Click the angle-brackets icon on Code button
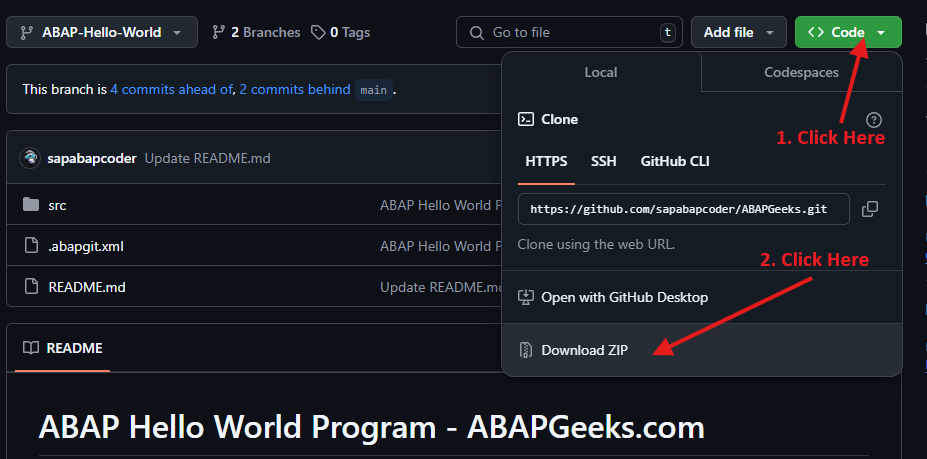The width and height of the screenshot is (927, 459). (x=816, y=33)
